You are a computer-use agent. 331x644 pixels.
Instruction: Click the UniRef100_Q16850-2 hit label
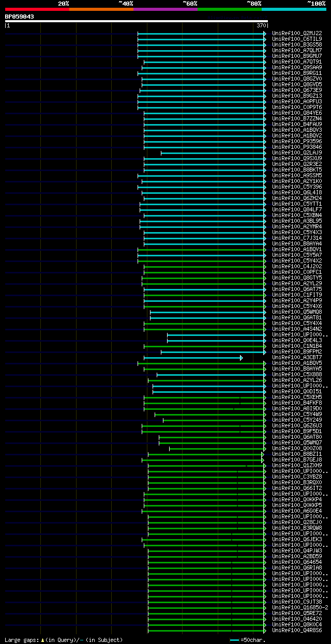tap(300, 607)
